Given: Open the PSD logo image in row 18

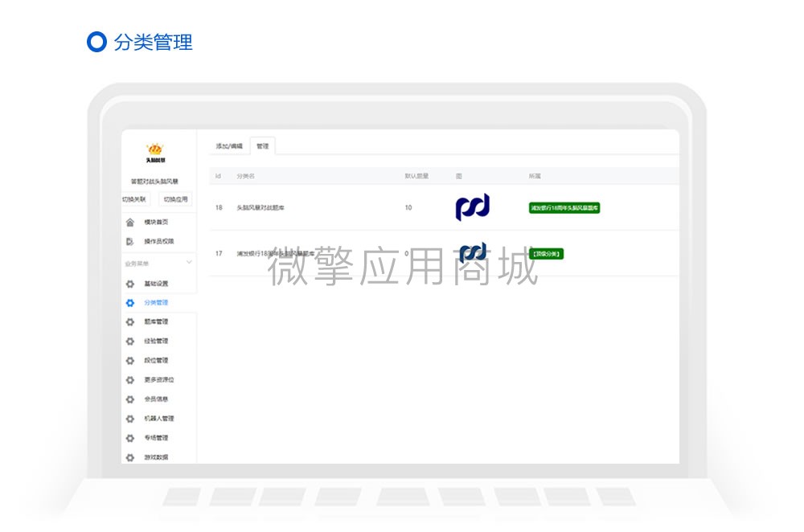Looking at the screenshot, I should 471,207.
